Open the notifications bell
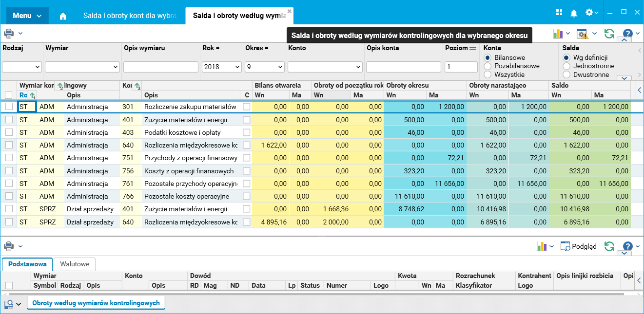This screenshot has width=644, height=314. pyautogui.click(x=574, y=13)
